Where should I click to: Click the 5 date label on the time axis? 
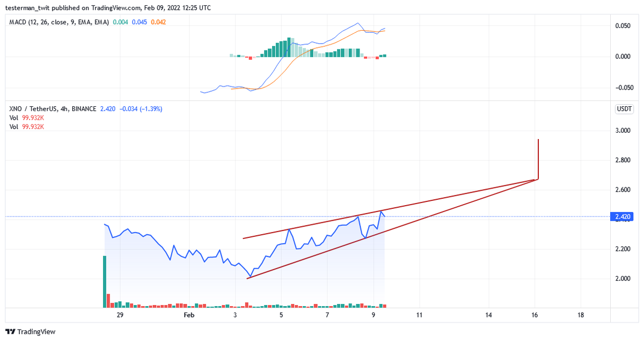coord(281,315)
